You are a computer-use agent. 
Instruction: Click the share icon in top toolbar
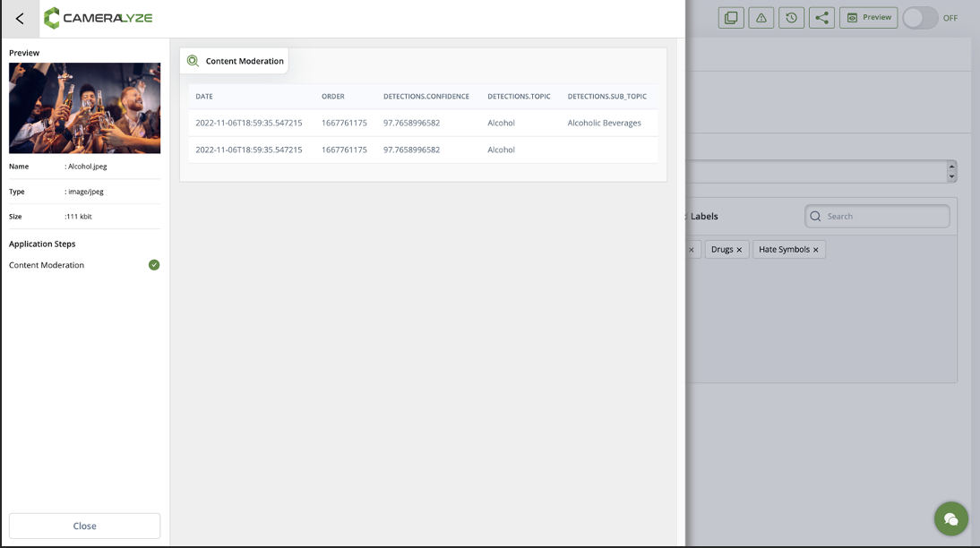(821, 18)
